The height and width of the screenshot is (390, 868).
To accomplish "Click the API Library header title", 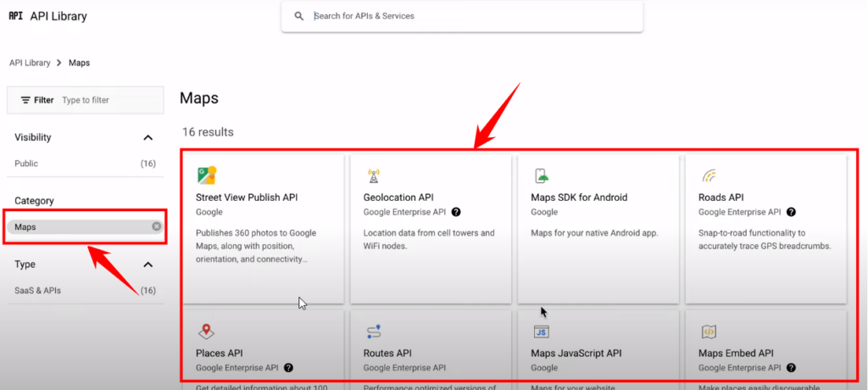I will 58,16.
